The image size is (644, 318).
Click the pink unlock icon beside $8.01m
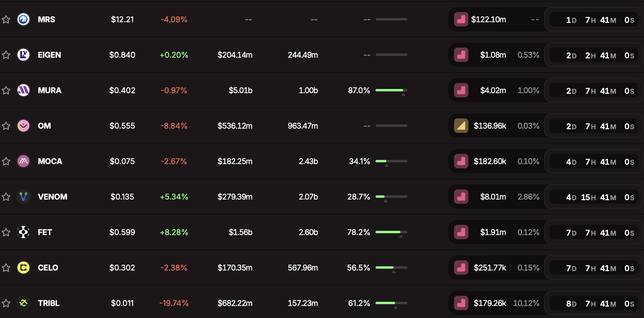pyautogui.click(x=461, y=197)
